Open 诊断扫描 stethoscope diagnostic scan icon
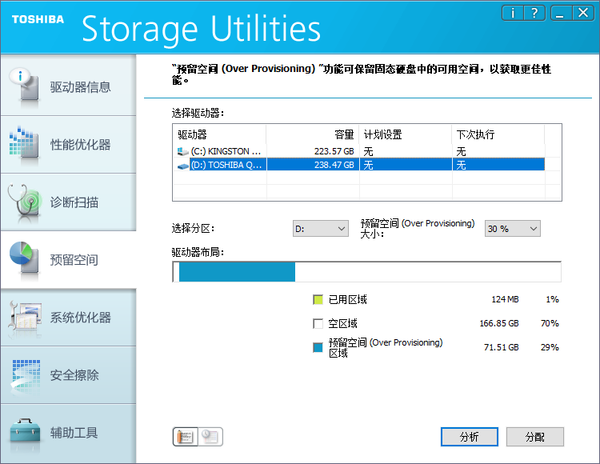The width and height of the screenshot is (600, 464). (24, 202)
